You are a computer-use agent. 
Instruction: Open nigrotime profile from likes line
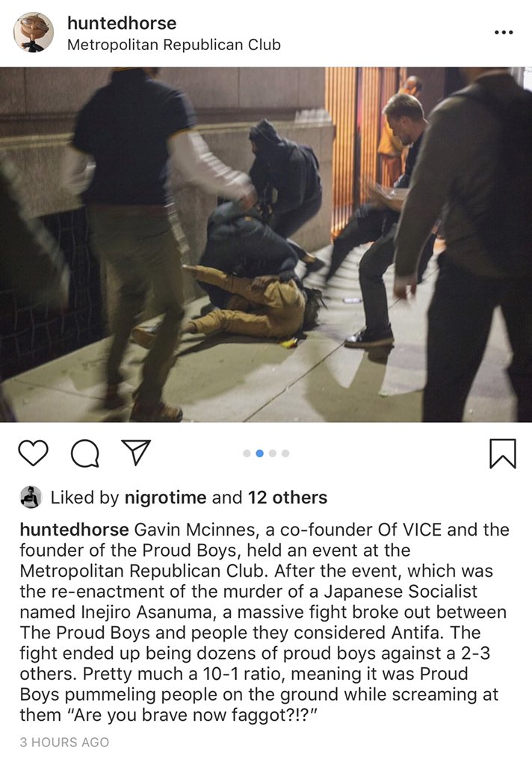point(165,498)
